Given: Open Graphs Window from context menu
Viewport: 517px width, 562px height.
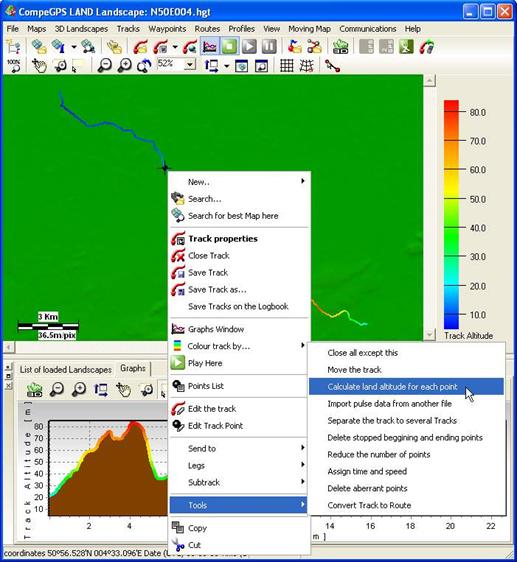Looking at the screenshot, I should 239,329.
